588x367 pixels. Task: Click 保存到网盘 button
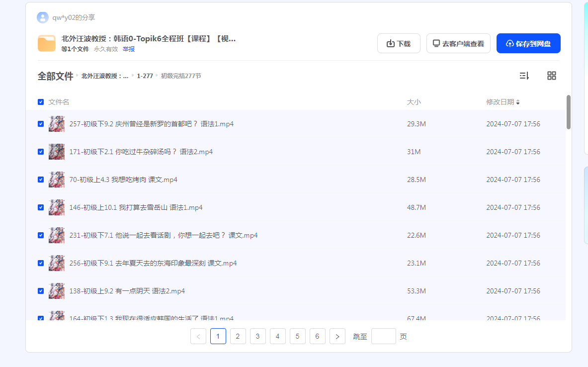tap(528, 43)
